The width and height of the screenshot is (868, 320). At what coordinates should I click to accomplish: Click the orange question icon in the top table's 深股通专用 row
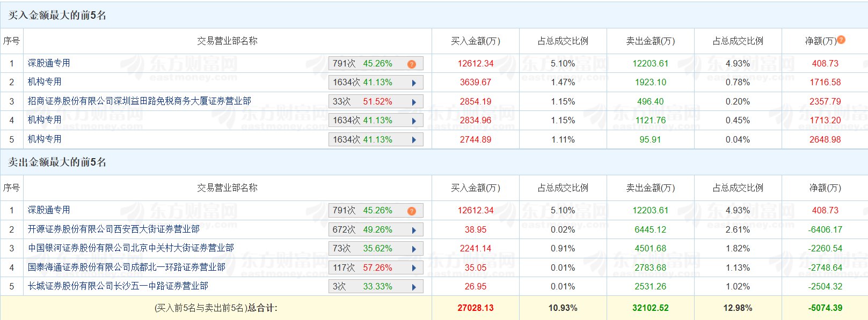click(412, 64)
